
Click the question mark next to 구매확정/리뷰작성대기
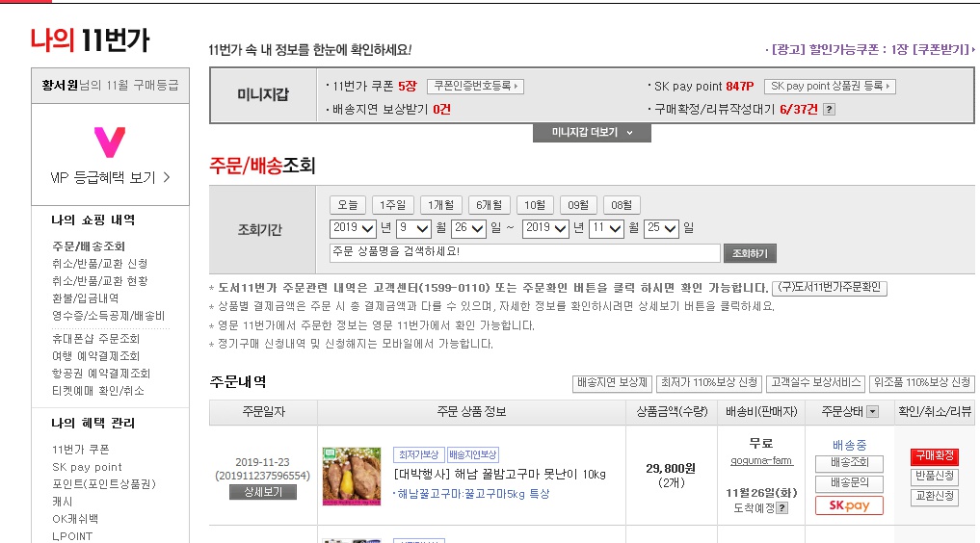pyautogui.click(x=830, y=110)
